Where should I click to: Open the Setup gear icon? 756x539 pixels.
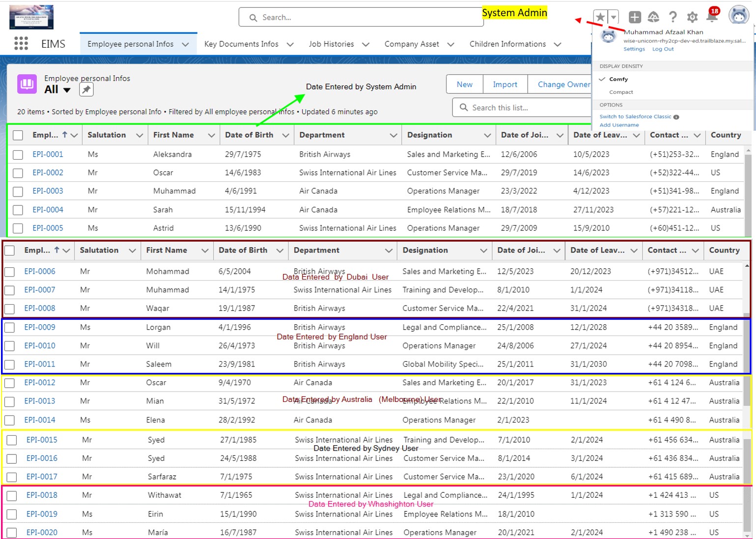click(692, 17)
